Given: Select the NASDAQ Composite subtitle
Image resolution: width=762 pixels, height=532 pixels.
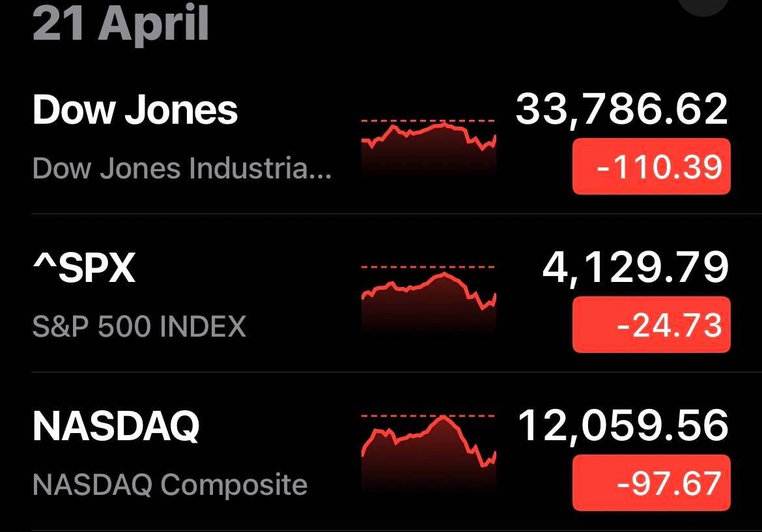Looking at the screenshot, I should coord(170,485).
